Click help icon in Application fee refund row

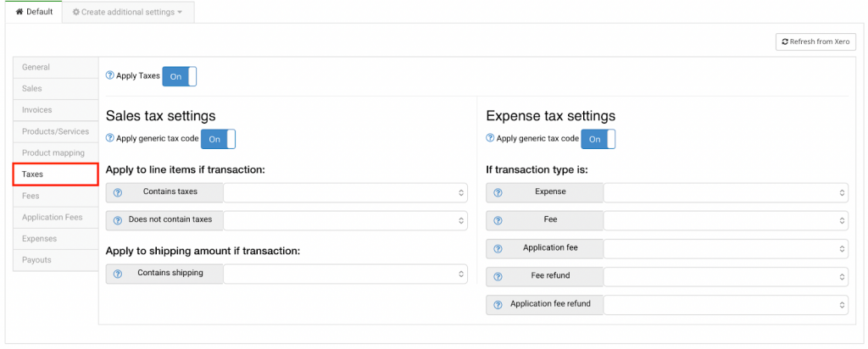pyautogui.click(x=498, y=304)
